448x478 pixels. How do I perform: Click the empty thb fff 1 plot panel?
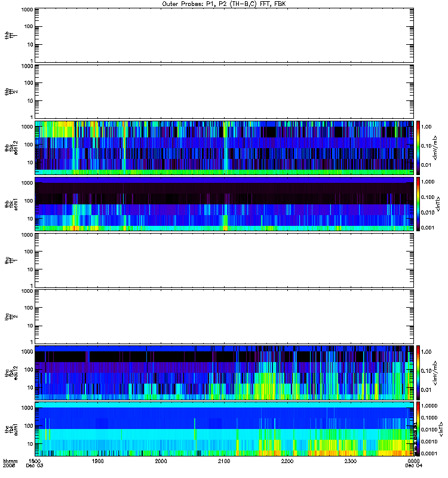coord(225,35)
